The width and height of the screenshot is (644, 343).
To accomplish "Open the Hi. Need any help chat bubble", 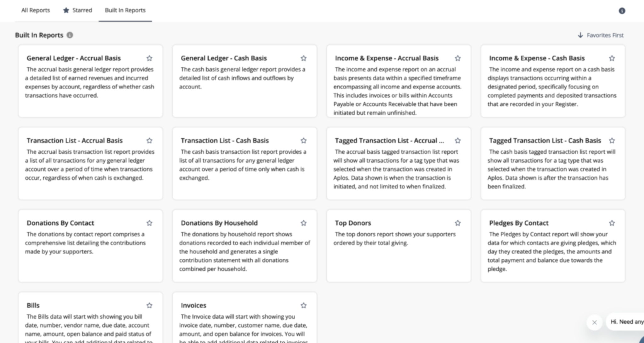I will click(x=626, y=322).
